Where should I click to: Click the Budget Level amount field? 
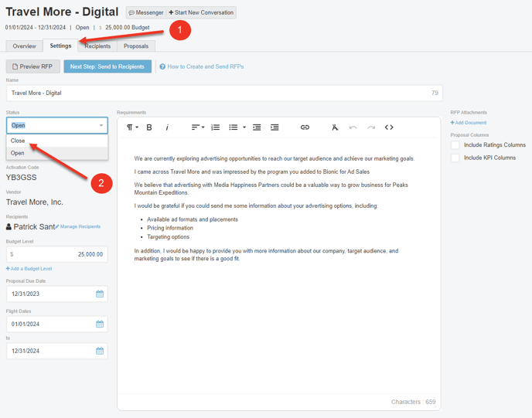[57, 254]
